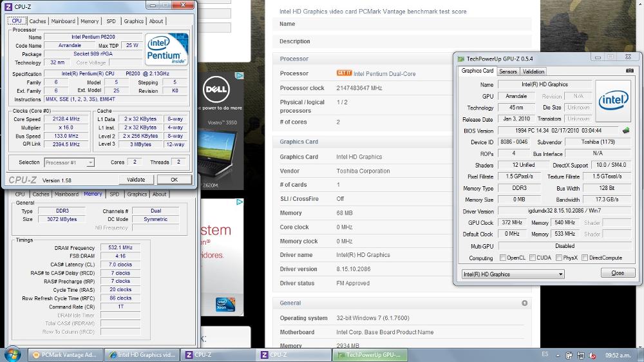Click the ES language indicator in the taskbar
The height and width of the screenshot is (362, 644).
coord(545,354)
